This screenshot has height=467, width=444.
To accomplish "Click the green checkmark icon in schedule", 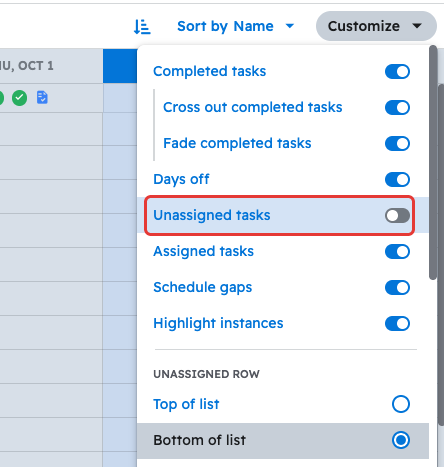I will point(19,98).
